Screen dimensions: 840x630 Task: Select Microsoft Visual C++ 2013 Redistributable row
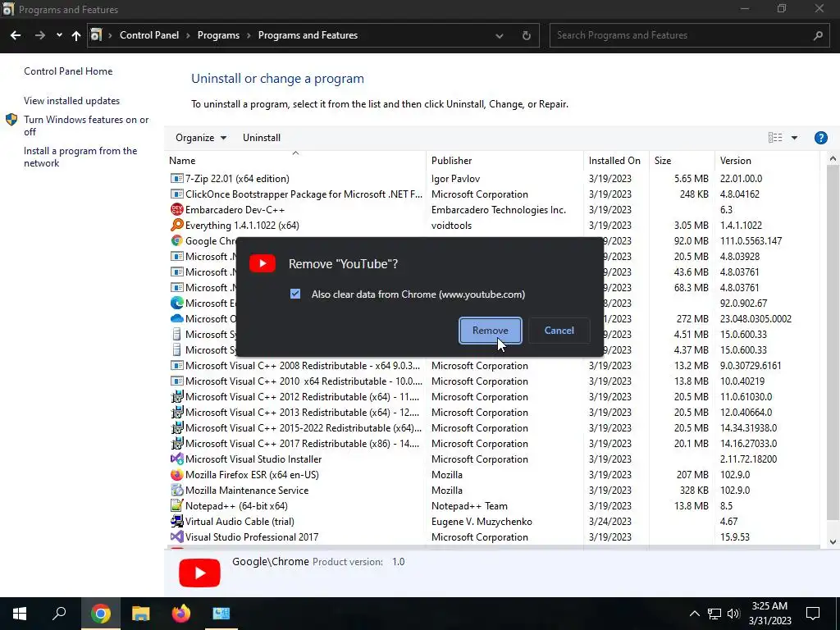coord(493,412)
